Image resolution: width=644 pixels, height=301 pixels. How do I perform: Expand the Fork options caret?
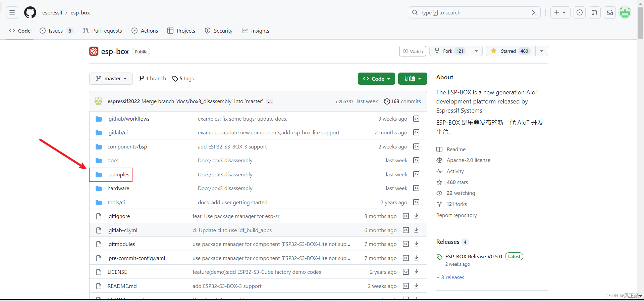tap(476, 51)
